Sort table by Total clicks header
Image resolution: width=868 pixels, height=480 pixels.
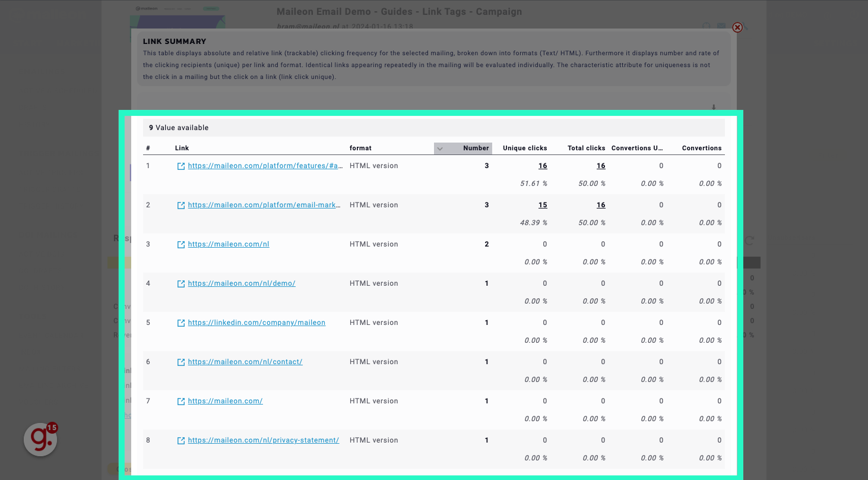pyautogui.click(x=587, y=148)
